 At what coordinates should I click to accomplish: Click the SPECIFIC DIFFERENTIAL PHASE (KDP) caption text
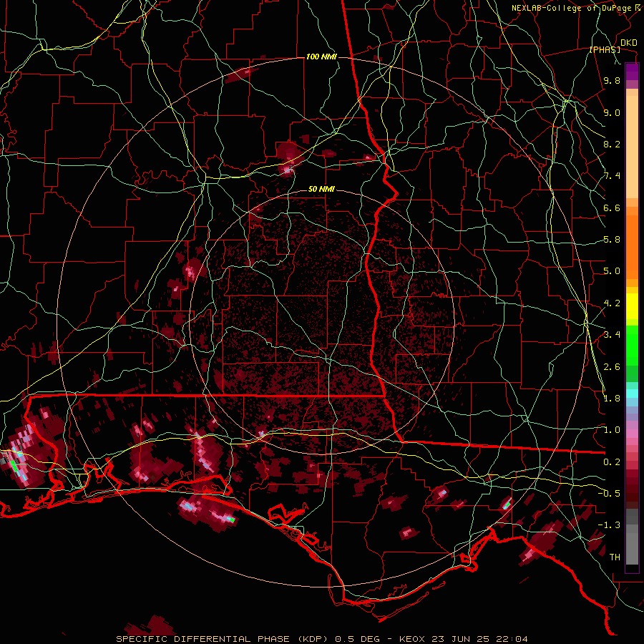(x=223, y=639)
